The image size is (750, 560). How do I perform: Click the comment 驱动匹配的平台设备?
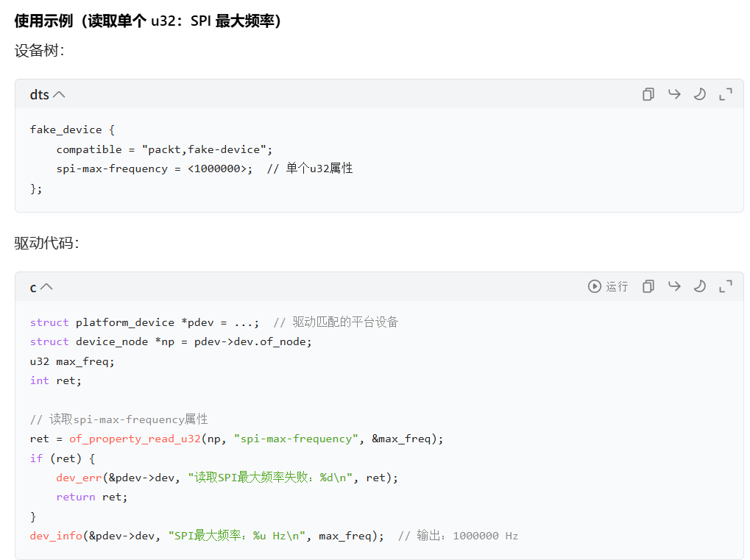336,322
